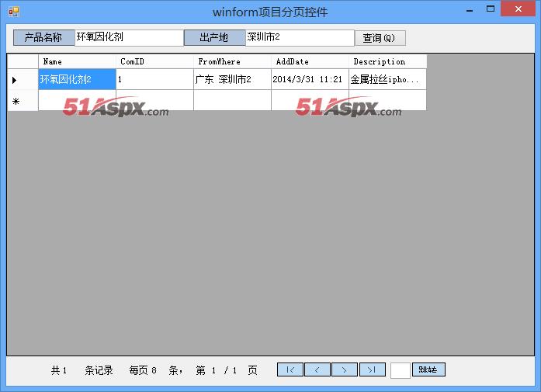Screen dimensions: 541x392
Task: Go to the last page button
Action: (x=373, y=369)
